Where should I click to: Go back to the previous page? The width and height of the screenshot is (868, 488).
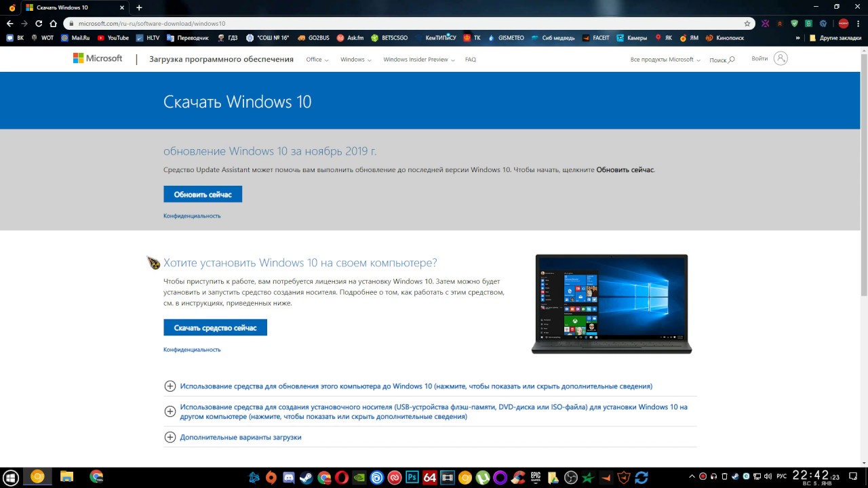tap(9, 23)
